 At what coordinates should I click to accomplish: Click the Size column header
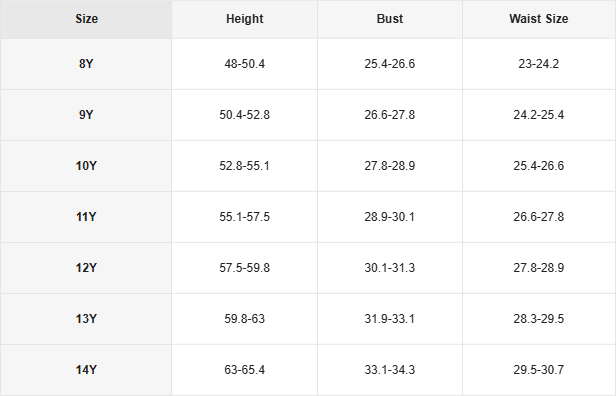coord(86,19)
